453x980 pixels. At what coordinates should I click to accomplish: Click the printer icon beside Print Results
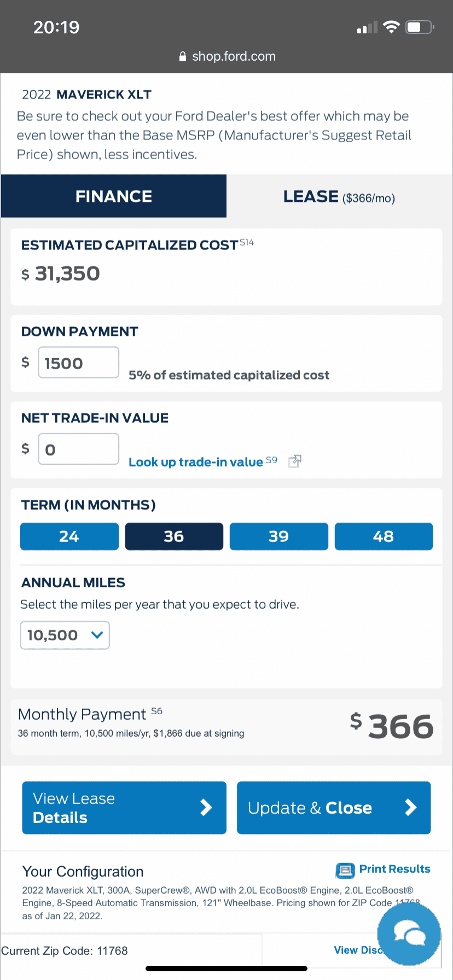click(x=345, y=870)
